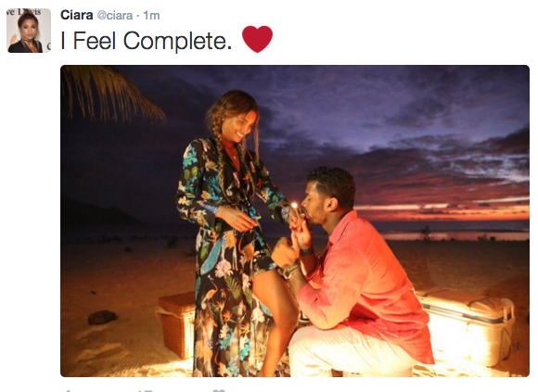
Task: Click the wicker basket in the photo
Action: tap(176, 323)
